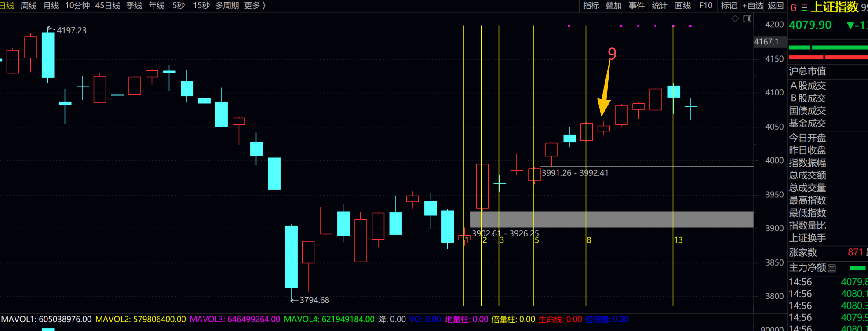Expand the 更多 periods dropdown

point(255,6)
